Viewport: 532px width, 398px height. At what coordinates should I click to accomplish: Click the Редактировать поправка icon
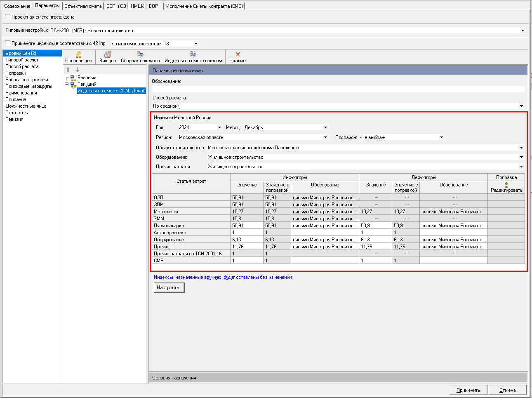(506, 185)
